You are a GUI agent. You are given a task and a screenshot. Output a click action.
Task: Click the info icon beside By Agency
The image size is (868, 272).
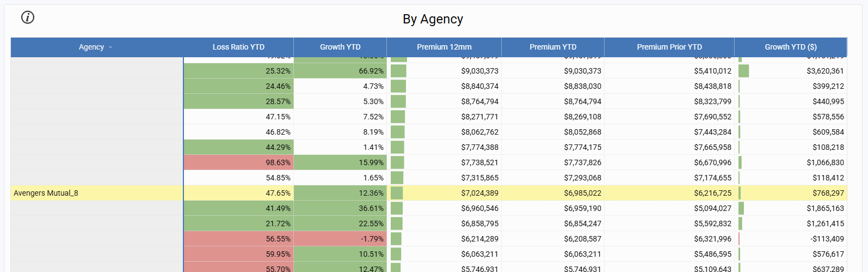[x=28, y=17]
